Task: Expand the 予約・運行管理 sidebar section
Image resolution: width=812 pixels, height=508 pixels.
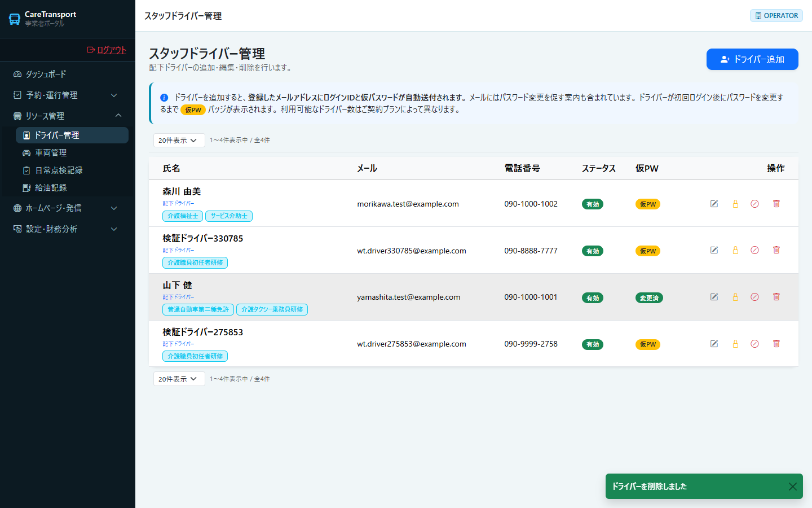Action: pos(65,95)
